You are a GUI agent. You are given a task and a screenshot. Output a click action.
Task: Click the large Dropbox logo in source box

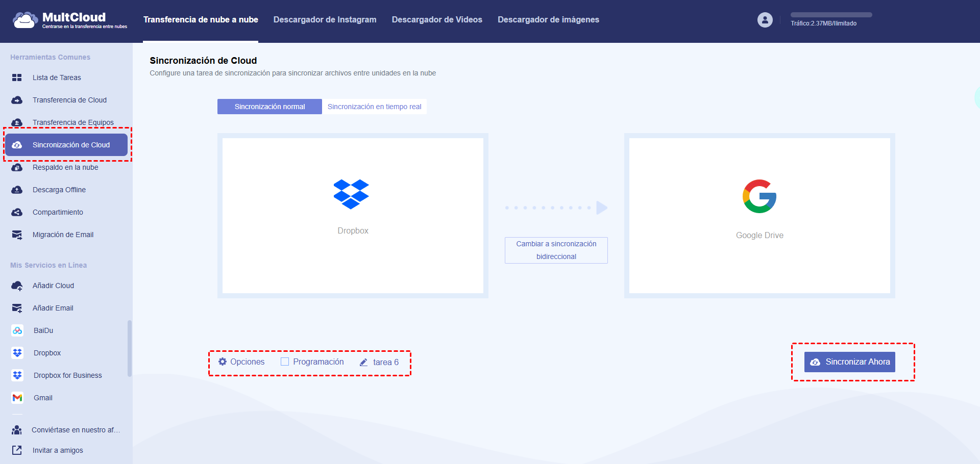click(x=351, y=194)
